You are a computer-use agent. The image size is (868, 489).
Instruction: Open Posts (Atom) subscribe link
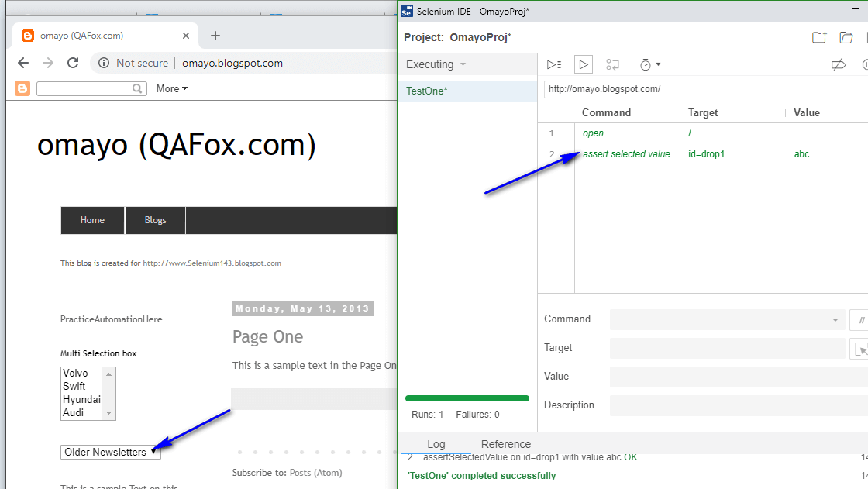point(316,473)
